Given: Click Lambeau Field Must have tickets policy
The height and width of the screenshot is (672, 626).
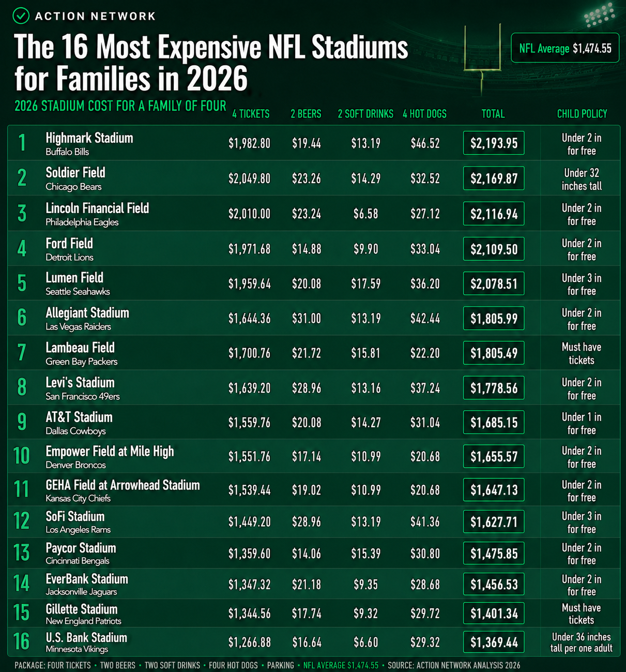Looking at the screenshot, I should 582,353.
